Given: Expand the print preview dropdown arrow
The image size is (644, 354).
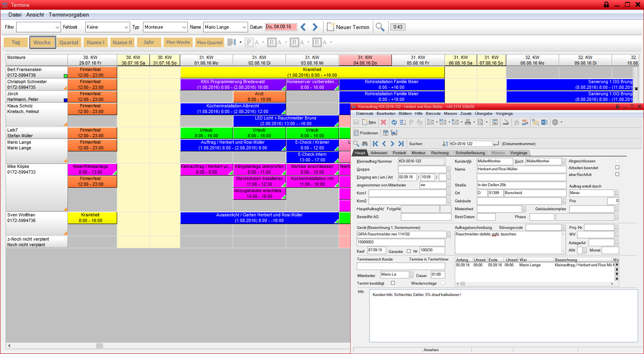Looking at the screenshot, I should coord(486,122).
